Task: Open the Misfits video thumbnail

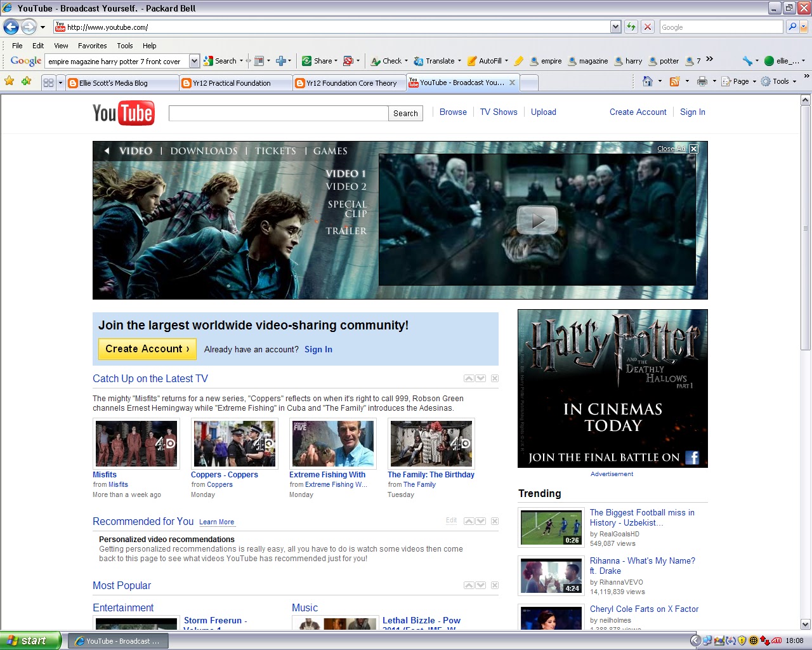Action: tap(136, 444)
